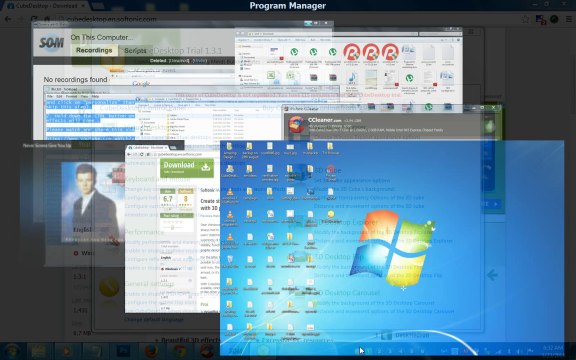This screenshot has width=576, height=360.
Task: Click the browser home icon
Action: pos(47,19)
